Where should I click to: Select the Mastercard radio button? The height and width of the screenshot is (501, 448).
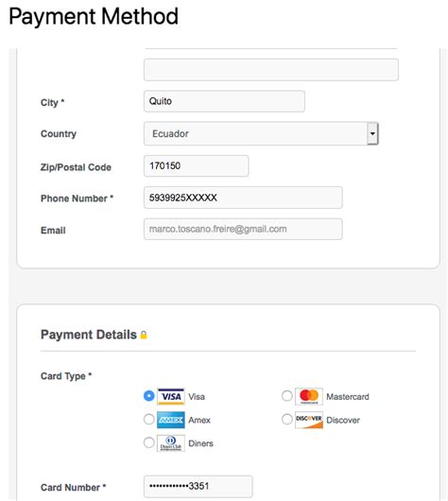point(287,396)
